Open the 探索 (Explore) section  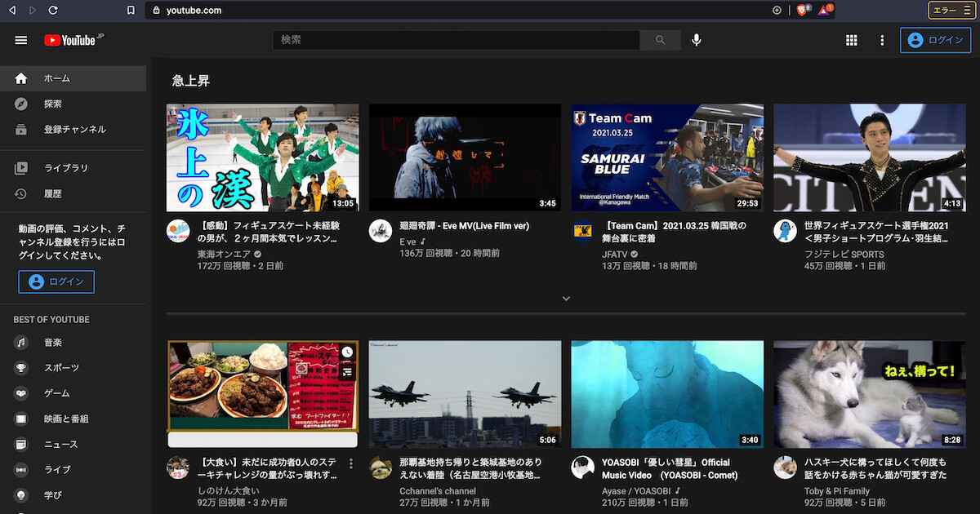(49, 104)
